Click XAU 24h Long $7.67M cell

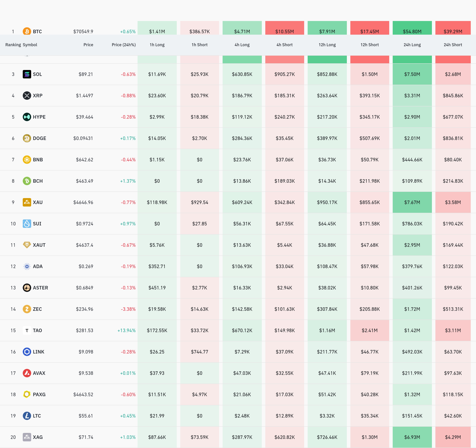click(412, 202)
